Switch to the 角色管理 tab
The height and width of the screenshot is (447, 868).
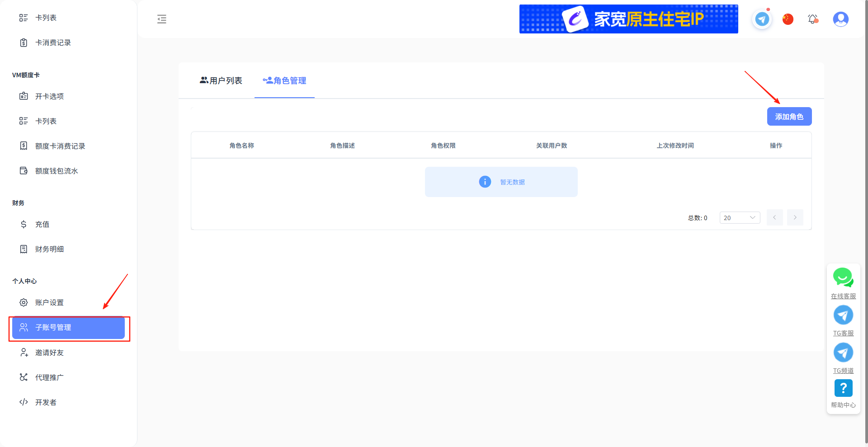coord(284,80)
